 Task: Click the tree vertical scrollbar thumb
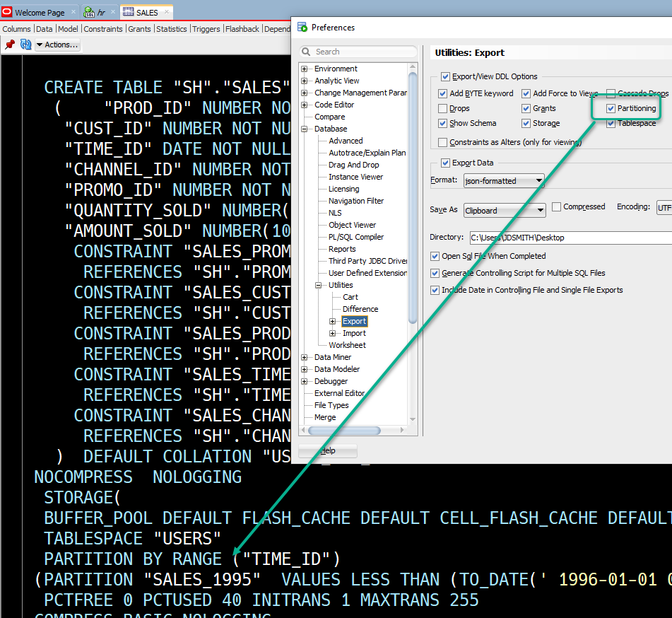[413, 197]
